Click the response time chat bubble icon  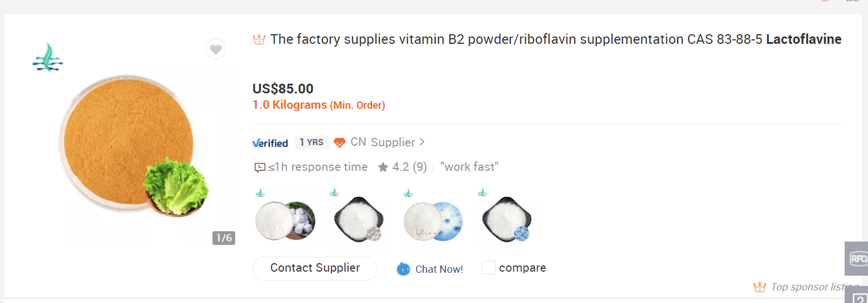tap(260, 167)
